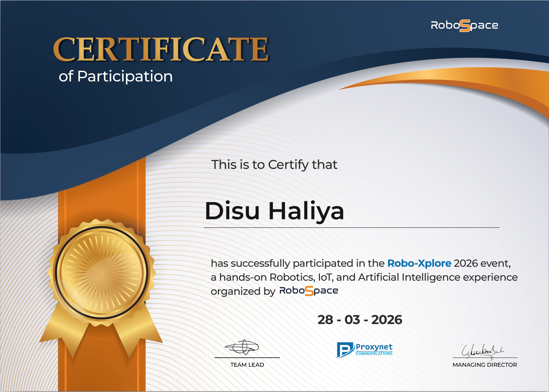This screenshot has height=392, width=549.
Task: Click 'has successfully participated in the'
Action: click(298, 264)
